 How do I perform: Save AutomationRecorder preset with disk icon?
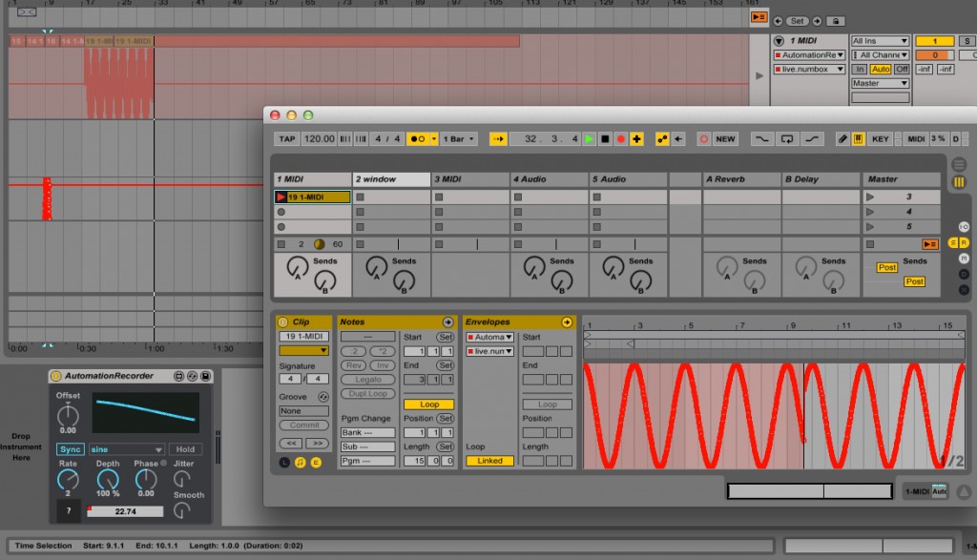point(206,377)
